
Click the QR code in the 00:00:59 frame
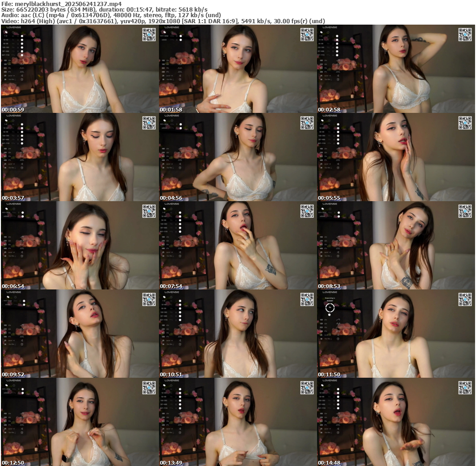(x=149, y=35)
